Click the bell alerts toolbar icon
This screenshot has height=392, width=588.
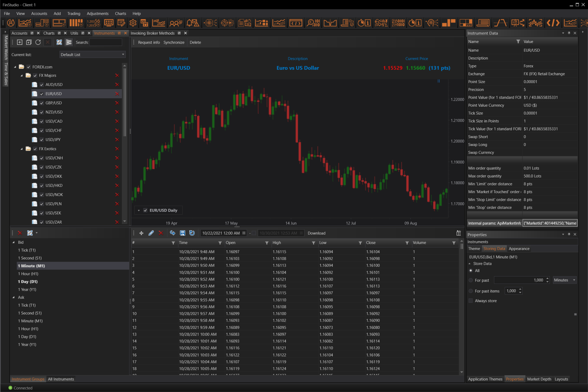point(193,23)
